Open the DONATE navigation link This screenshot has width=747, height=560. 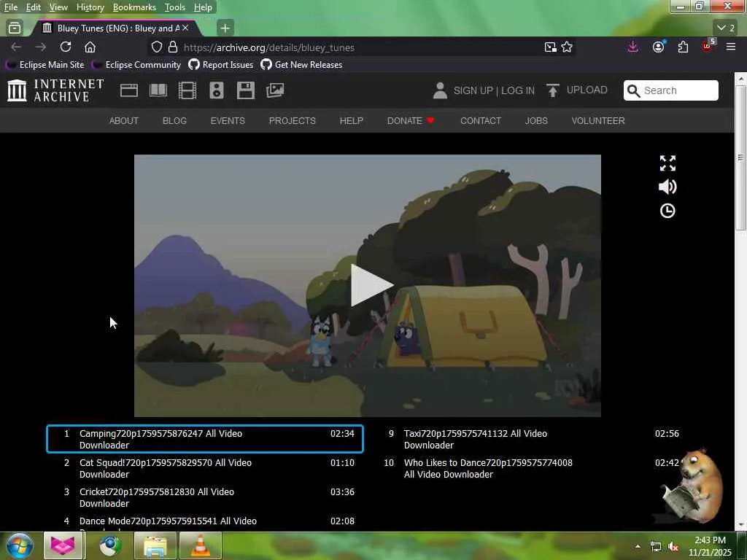coord(411,121)
